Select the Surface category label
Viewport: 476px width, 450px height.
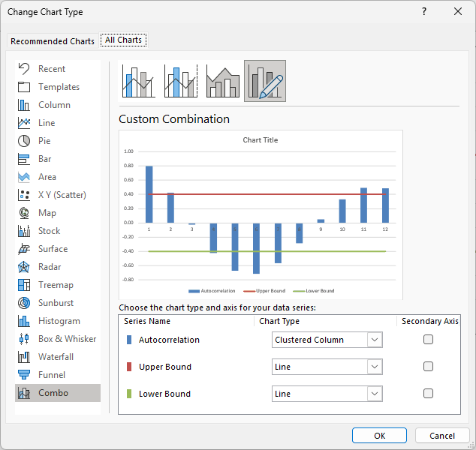click(53, 249)
